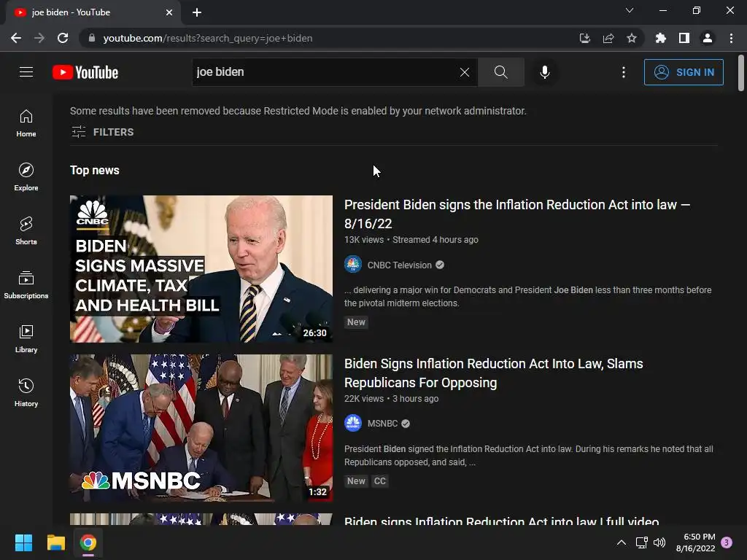Screen dimensions: 747x560
Task: Open a new tab with the plus button
Action: point(197,12)
